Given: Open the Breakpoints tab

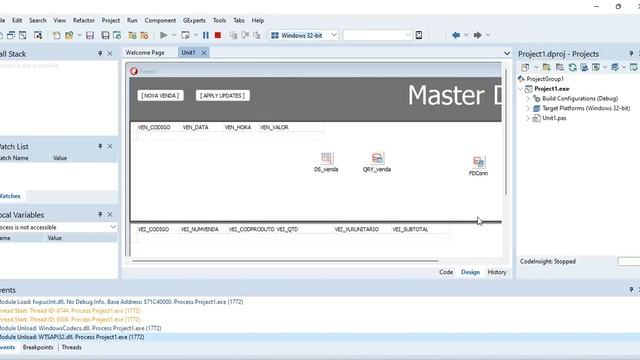Looking at the screenshot, I should [x=38, y=347].
